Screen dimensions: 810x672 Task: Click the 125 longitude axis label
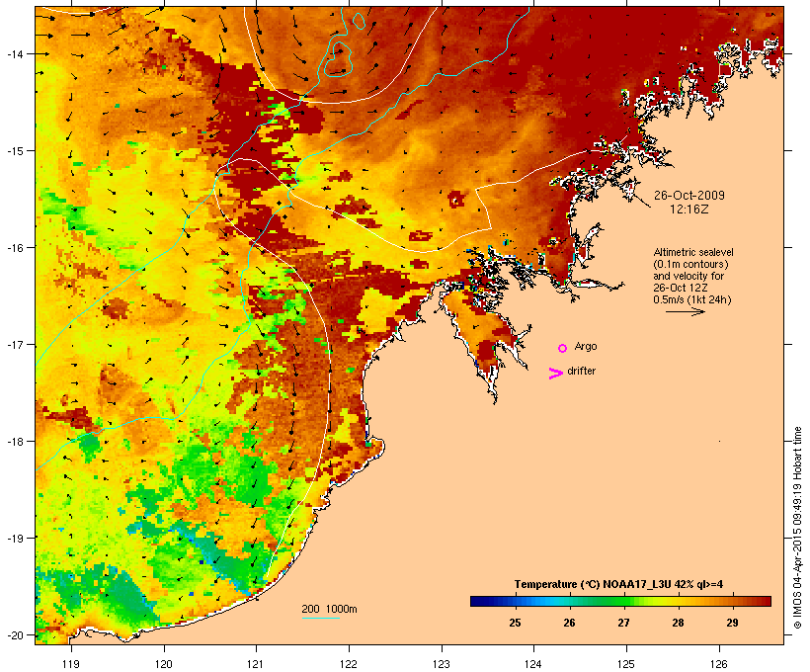pyautogui.click(x=626, y=664)
